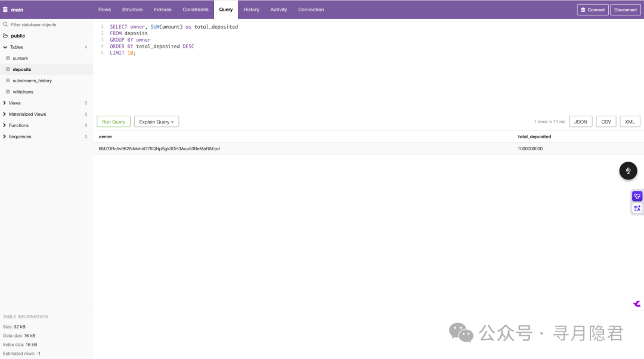Click the "Size: 32 kB" table info line
Image resolution: width=644 pixels, height=359 pixels.
(x=14, y=327)
